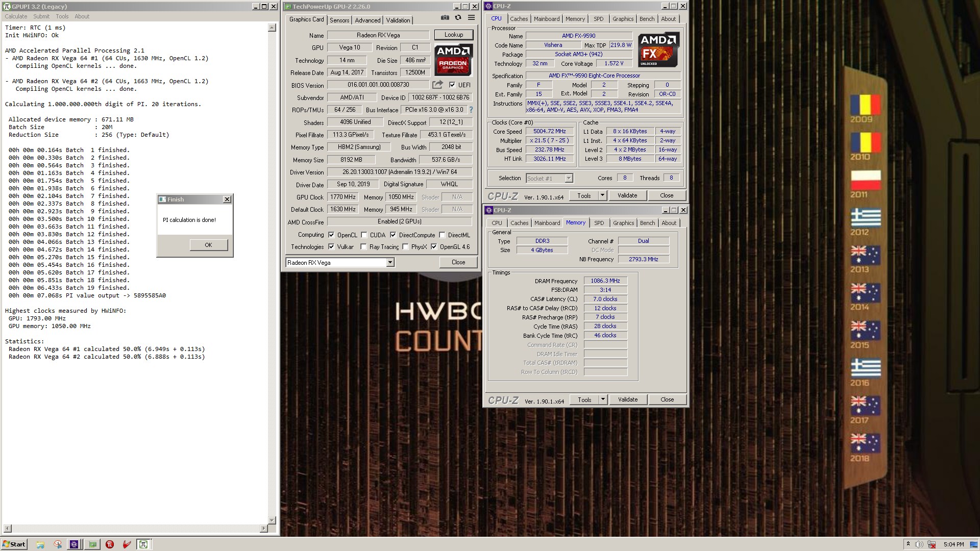The height and width of the screenshot is (551, 980).
Task: Open the GPU-Z hamburger menu icon
Action: 471,18
